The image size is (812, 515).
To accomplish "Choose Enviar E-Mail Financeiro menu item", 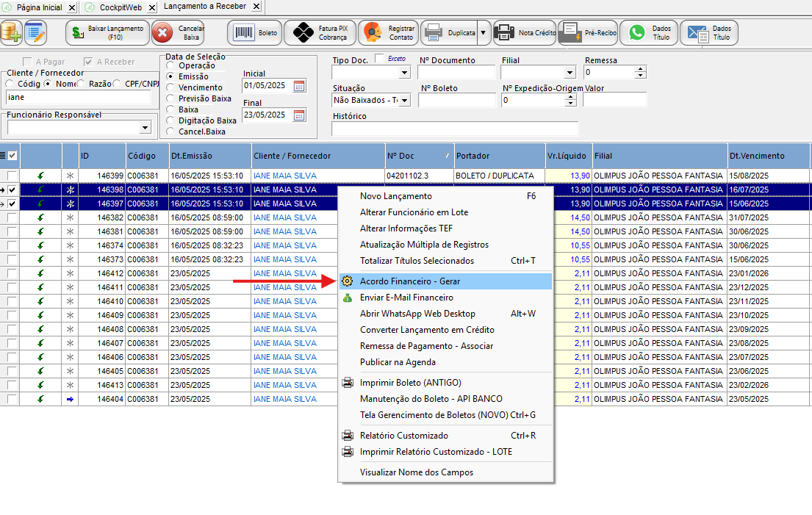I will tap(446, 298).
